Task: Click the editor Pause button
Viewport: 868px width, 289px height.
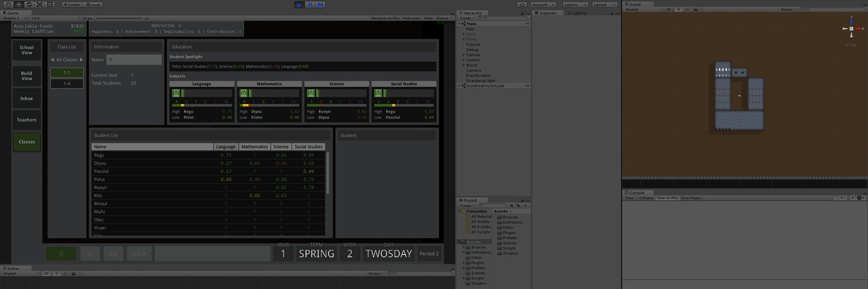Action: click(310, 4)
